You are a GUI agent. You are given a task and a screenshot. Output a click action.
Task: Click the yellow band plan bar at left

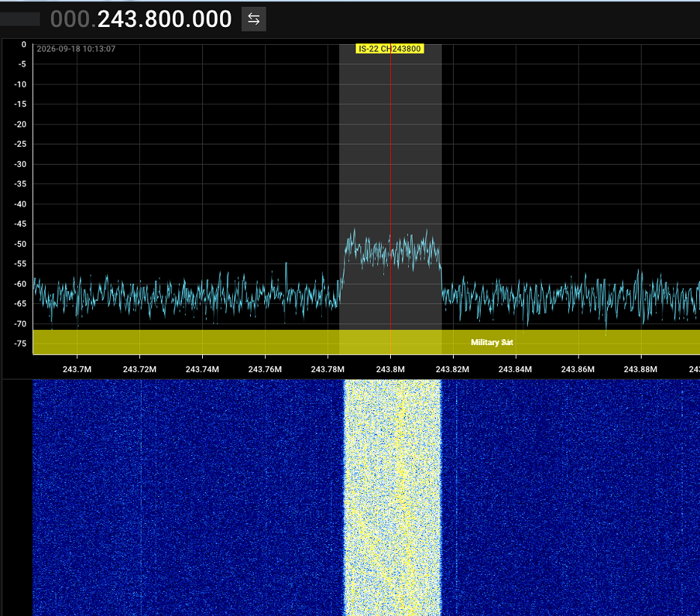pyautogui.click(x=185, y=342)
